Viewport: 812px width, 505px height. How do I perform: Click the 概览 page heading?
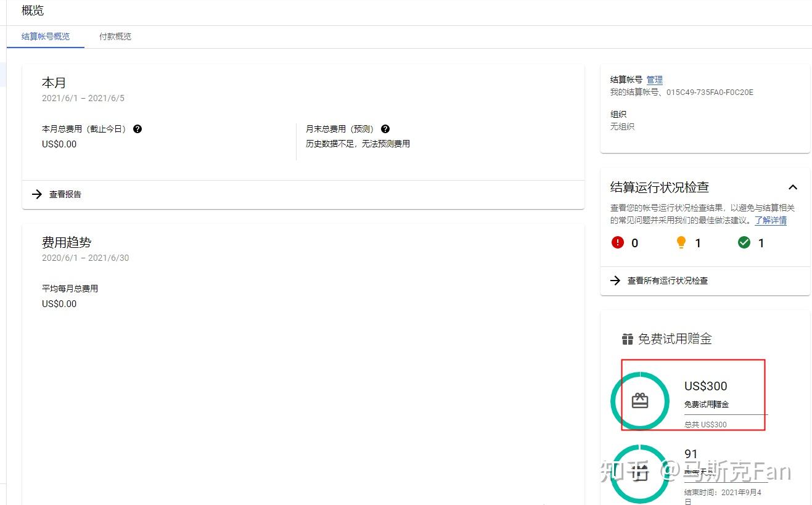tap(33, 10)
